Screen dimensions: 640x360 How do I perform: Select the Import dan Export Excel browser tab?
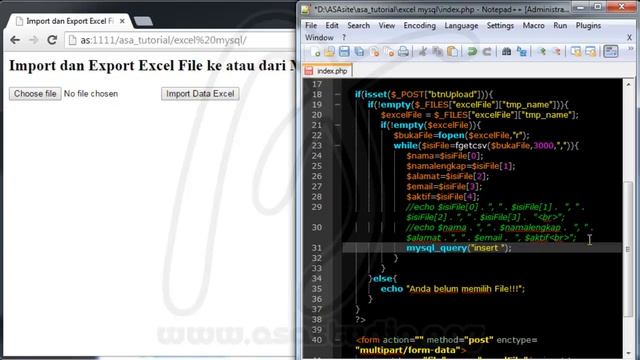click(x=69, y=21)
